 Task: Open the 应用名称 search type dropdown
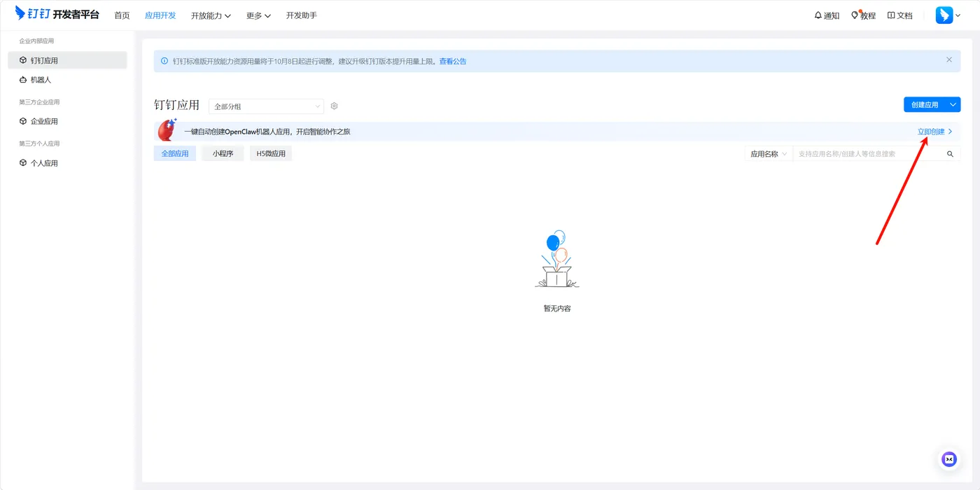pyautogui.click(x=769, y=154)
